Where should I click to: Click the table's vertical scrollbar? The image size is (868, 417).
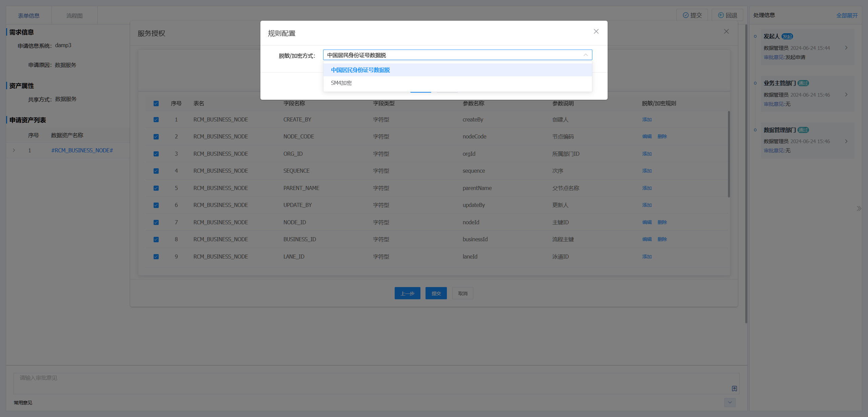[729, 154]
